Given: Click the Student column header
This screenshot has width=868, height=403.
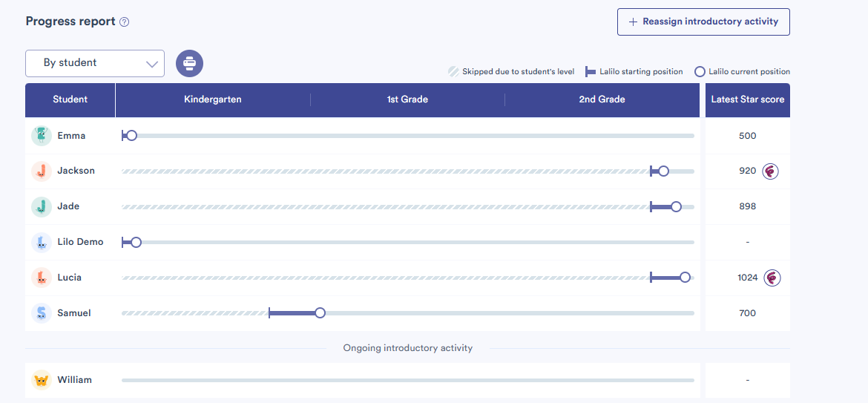Looking at the screenshot, I should pyautogui.click(x=70, y=99).
